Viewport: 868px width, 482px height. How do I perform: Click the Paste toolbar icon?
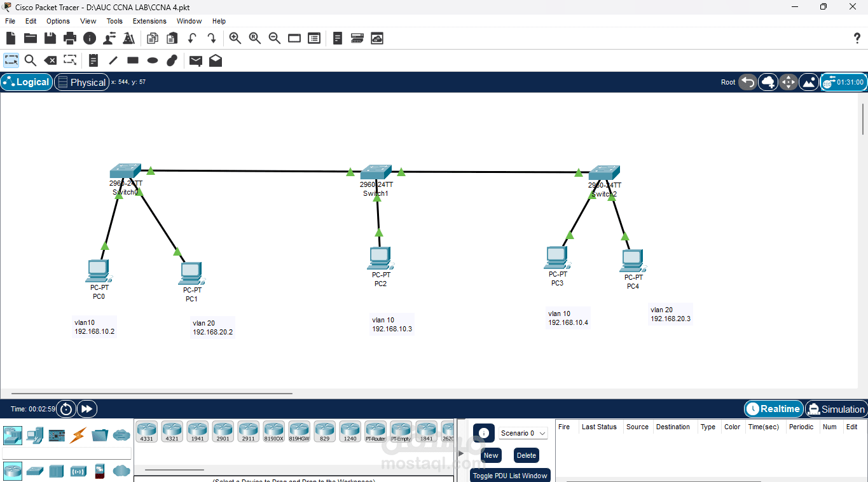[x=172, y=38]
